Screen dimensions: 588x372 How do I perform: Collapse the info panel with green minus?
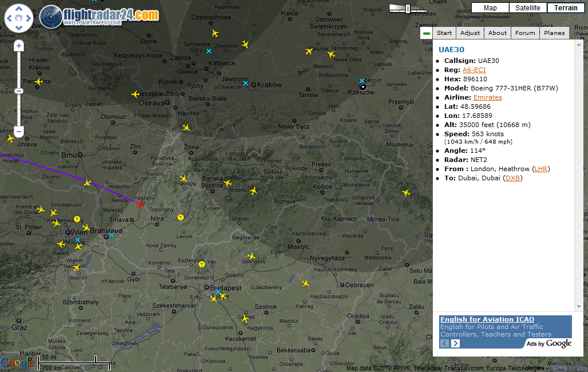427,33
